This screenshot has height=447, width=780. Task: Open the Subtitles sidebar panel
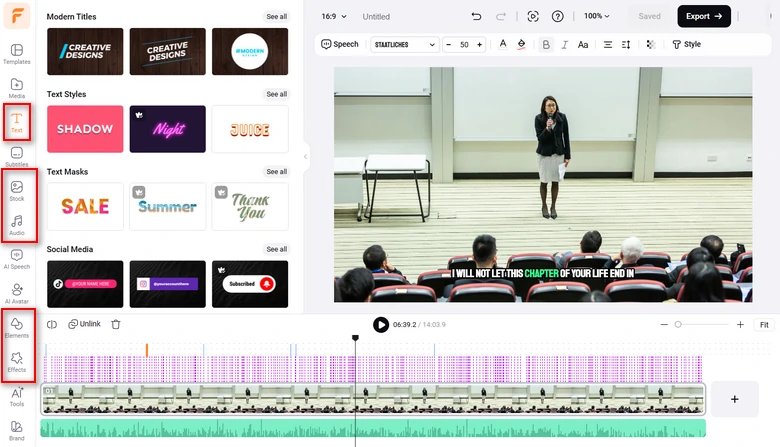click(x=17, y=157)
